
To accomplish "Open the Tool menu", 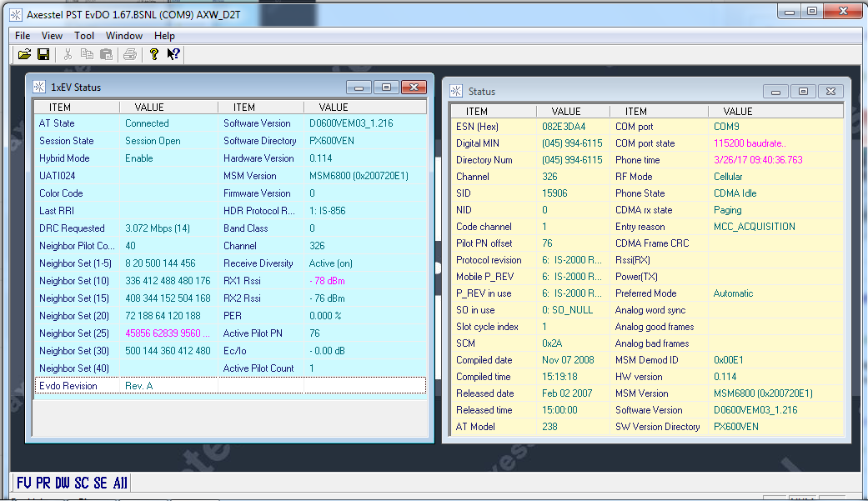I will pyautogui.click(x=84, y=36).
